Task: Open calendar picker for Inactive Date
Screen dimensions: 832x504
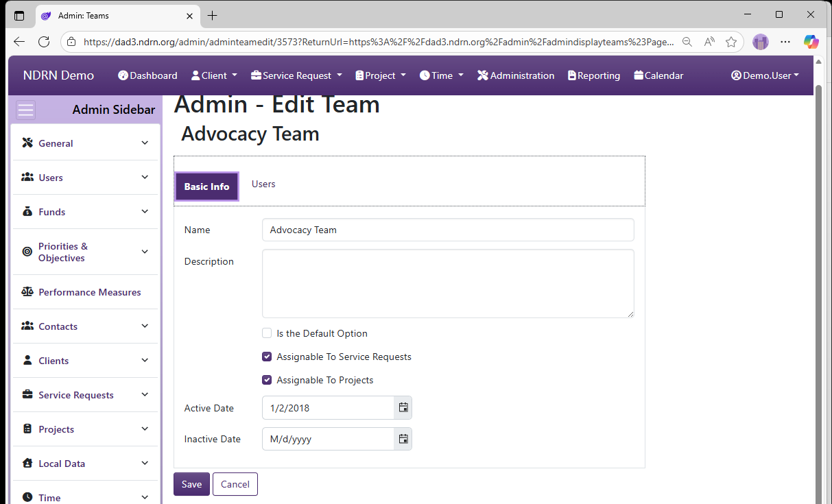Action: 403,439
